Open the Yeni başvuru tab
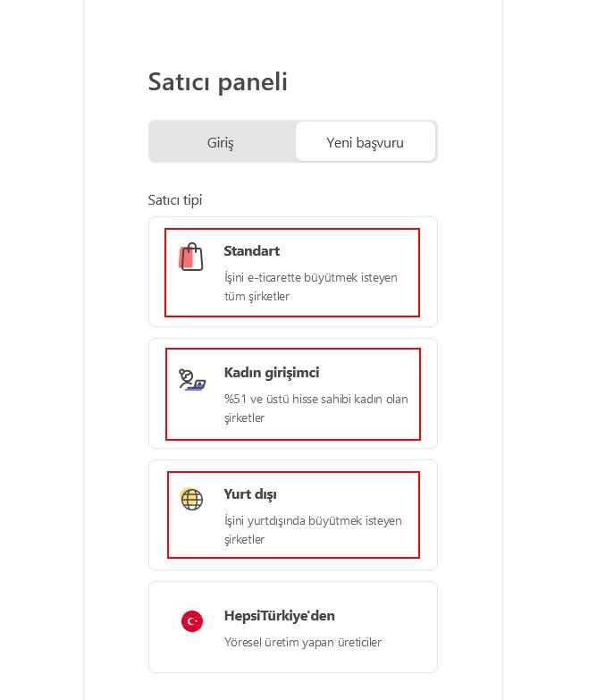 click(365, 142)
